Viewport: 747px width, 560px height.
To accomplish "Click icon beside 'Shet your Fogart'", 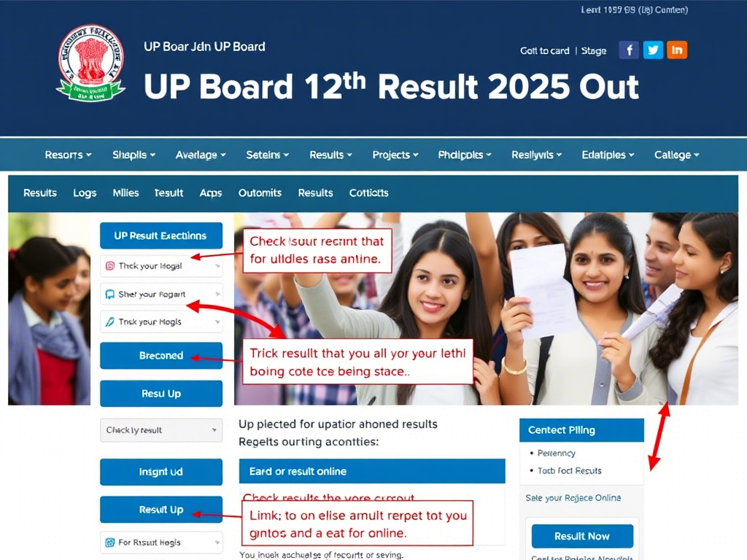I will point(110,295).
